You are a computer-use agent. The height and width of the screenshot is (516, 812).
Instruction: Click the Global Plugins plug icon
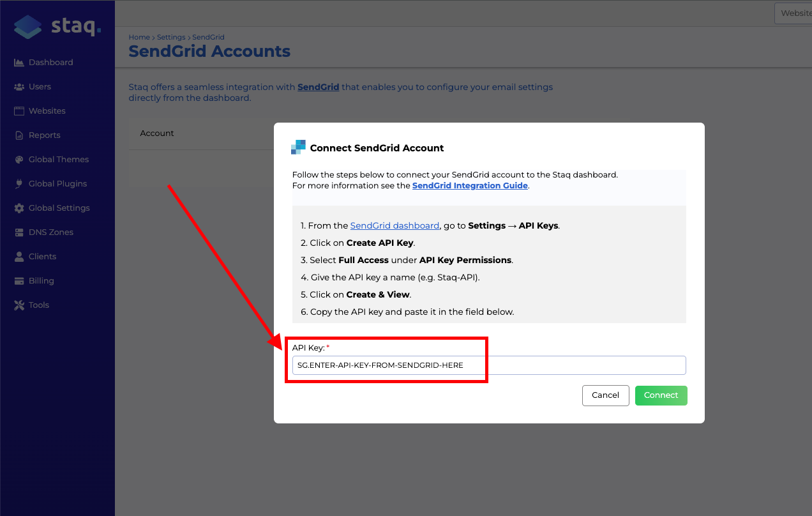[x=19, y=184]
